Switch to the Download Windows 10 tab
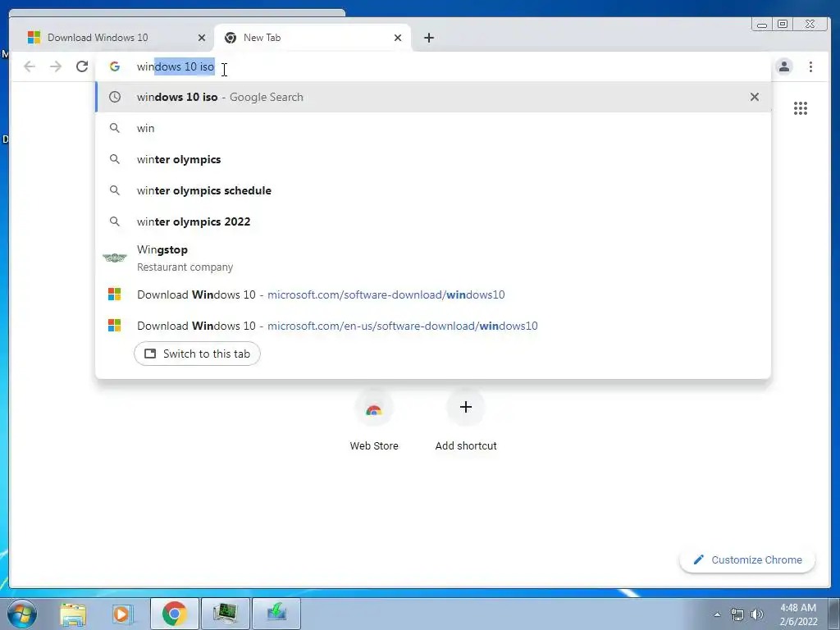This screenshot has height=630, width=840. (x=112, y=38)
